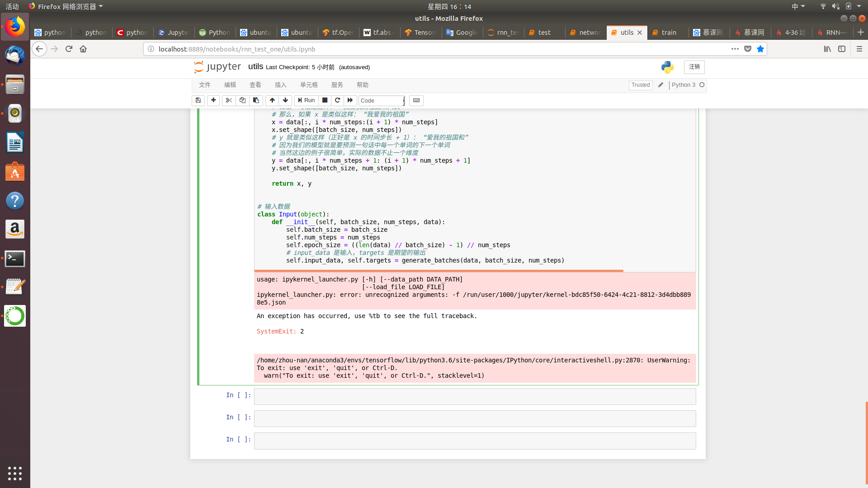Restart the kernel with circular arrow icon
This screenshot has width=868, height=488.
pyautogui.click(x=337, y=100)
